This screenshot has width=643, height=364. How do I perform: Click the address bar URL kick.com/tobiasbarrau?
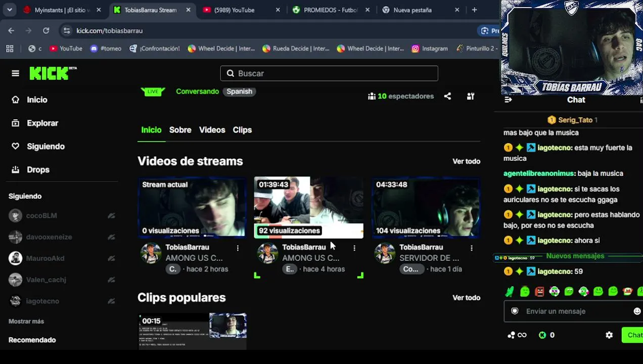click(x=109, y=31)
